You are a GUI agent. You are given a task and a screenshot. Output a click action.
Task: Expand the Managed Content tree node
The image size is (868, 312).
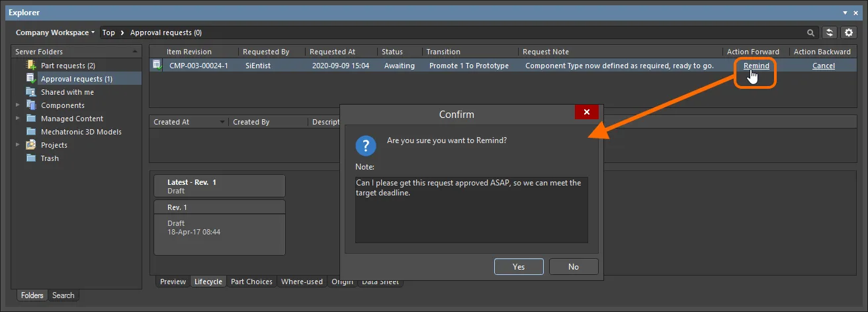[18, 119]
